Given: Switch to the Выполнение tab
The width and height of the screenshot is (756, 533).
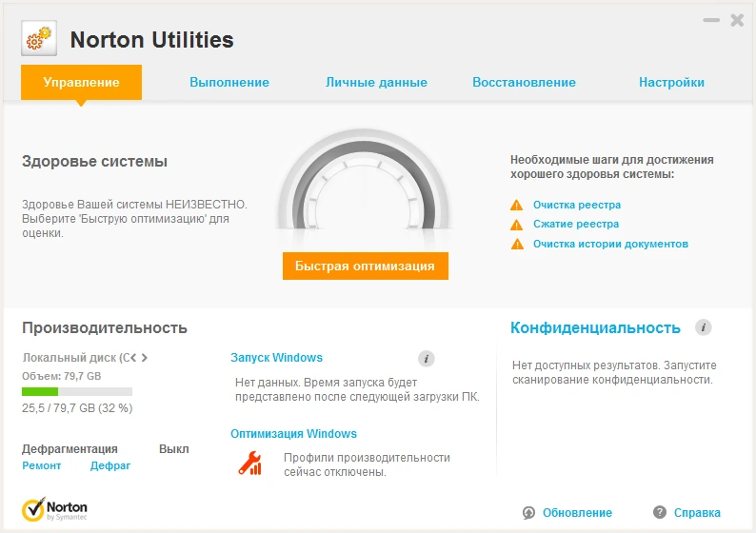Looking at the screenshot, I should coord(229,83).
